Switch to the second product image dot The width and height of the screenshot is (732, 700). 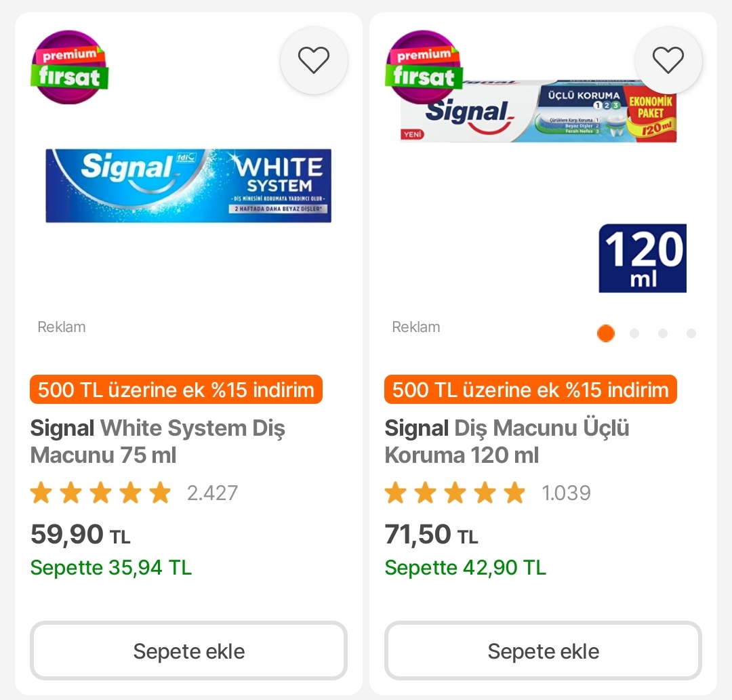click(634, 333)
